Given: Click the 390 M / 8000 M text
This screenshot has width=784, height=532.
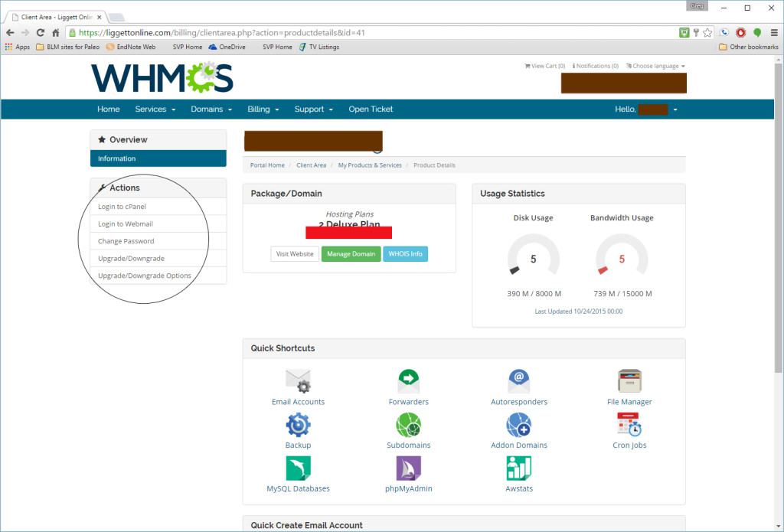Looking at the screenshot, I should pos(534,293).
